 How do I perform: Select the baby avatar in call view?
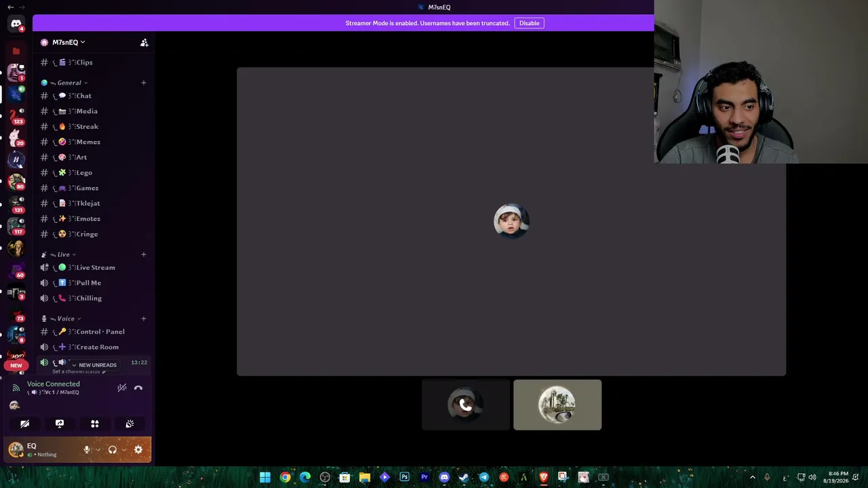click(511, 221)
